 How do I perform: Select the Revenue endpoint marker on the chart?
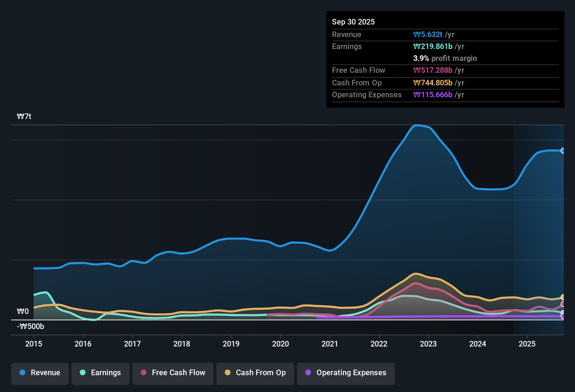563,150
